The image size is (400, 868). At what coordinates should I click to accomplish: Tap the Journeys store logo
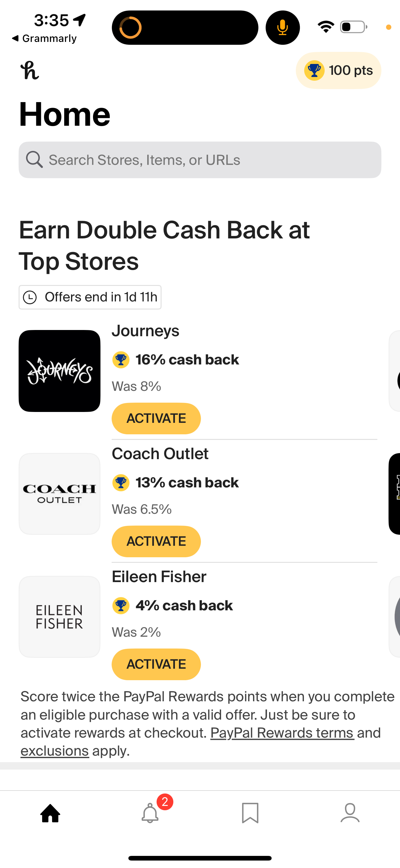click(60, 371)
